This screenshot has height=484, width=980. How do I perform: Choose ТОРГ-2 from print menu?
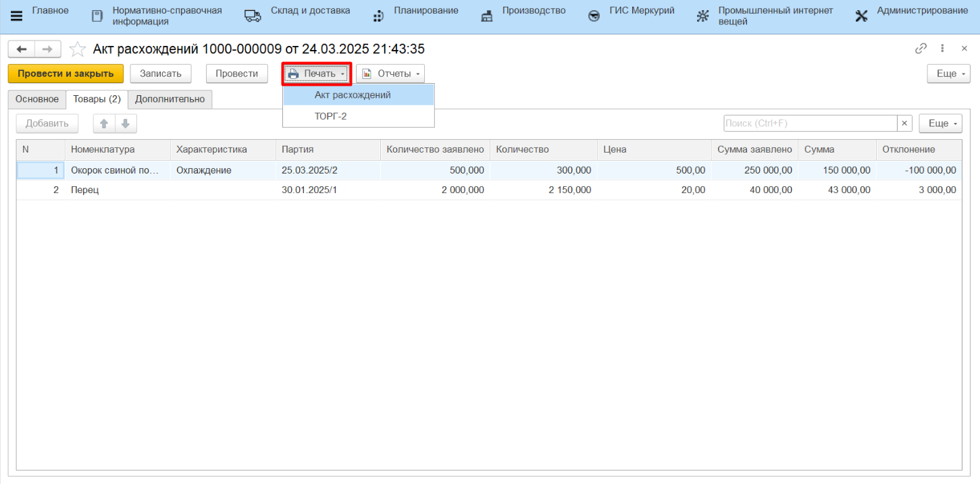click(330, 116)
